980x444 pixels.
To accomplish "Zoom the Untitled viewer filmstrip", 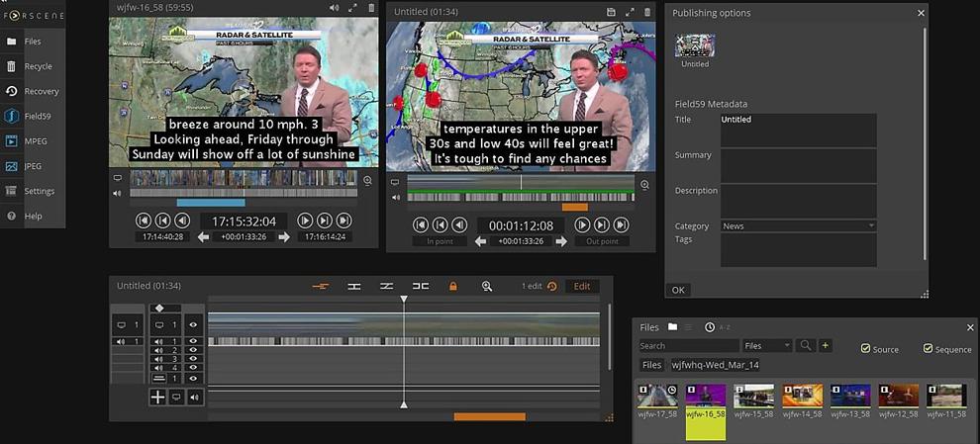I will point(645,185).
